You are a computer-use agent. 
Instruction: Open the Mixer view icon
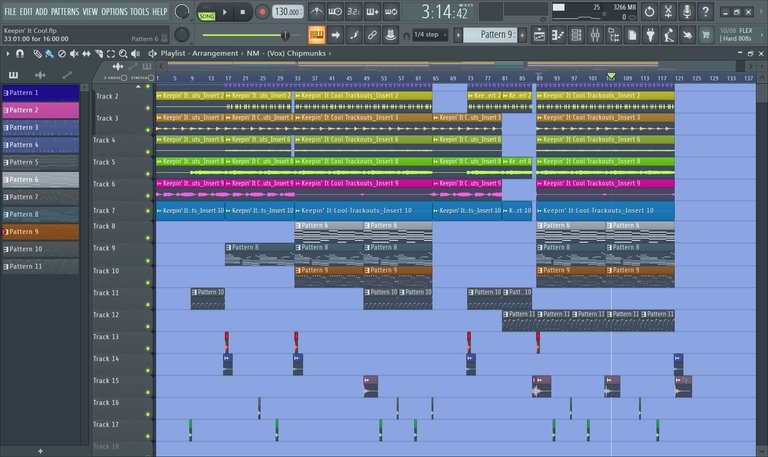(595, 35)
